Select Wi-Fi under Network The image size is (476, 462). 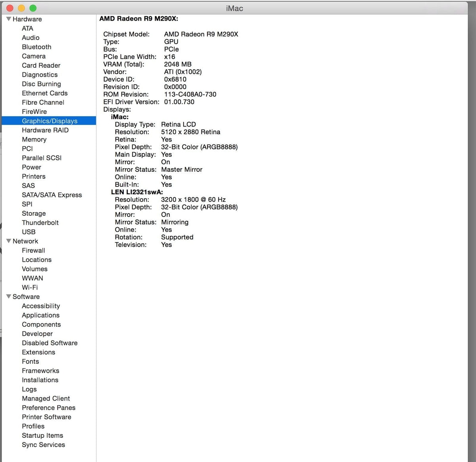click(30, 287)
